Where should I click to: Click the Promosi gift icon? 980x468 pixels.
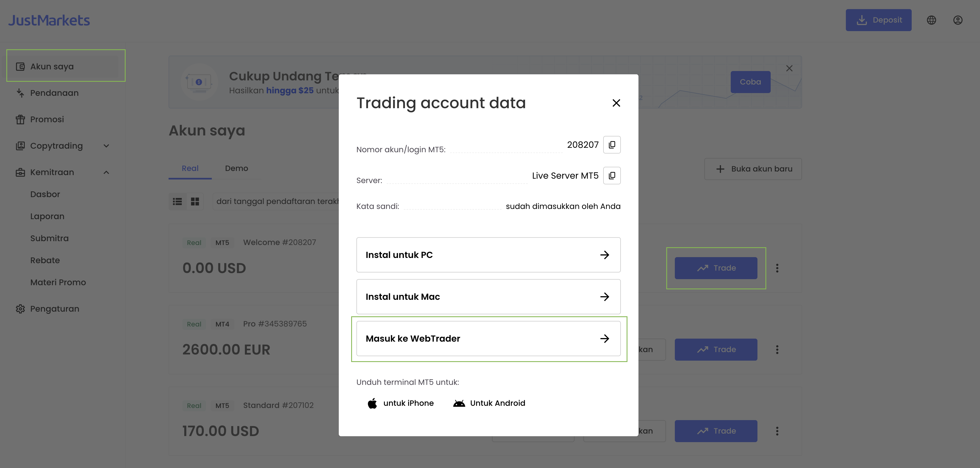[x=20, y=119]
